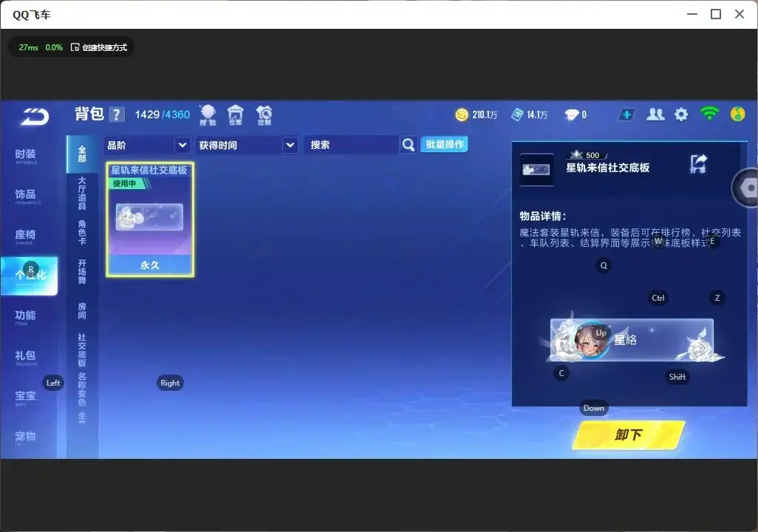Click the QQ Speed logo back icon

34,117
